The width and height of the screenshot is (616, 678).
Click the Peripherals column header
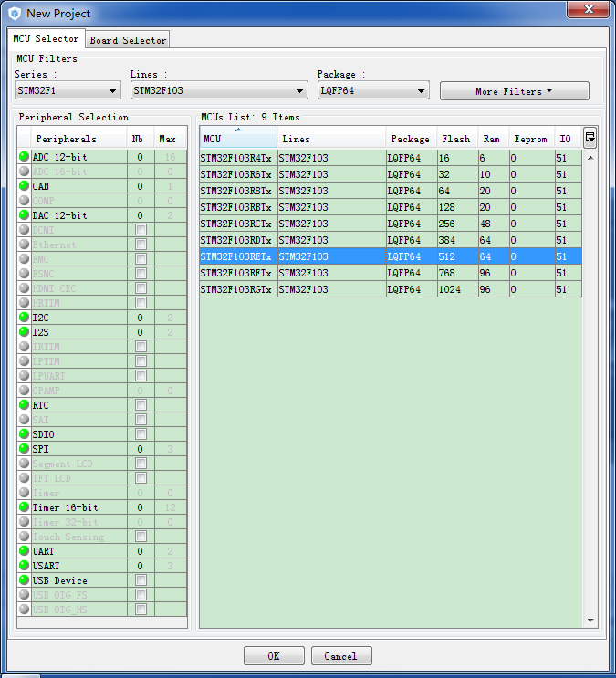click(x=78, y=139)
